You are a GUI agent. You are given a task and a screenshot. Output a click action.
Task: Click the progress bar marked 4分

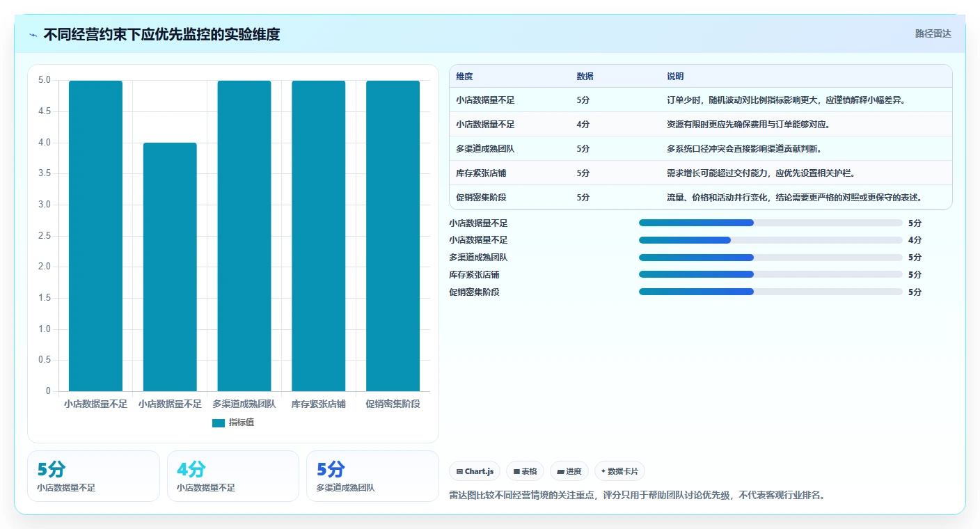[770, 240]
